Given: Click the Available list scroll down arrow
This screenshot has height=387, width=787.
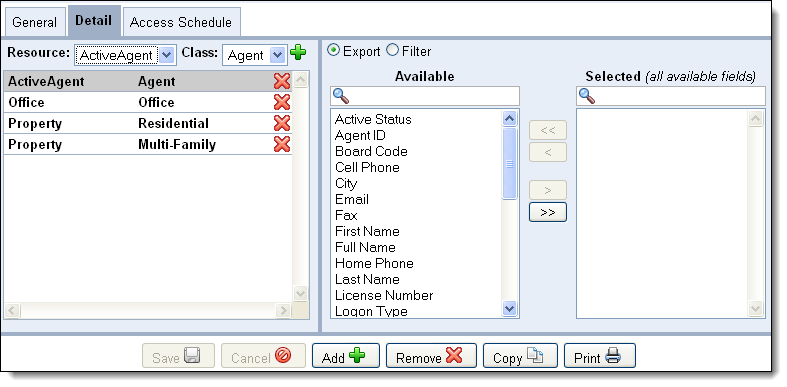Looking at the screenshot, I should [x=509, y=308].
